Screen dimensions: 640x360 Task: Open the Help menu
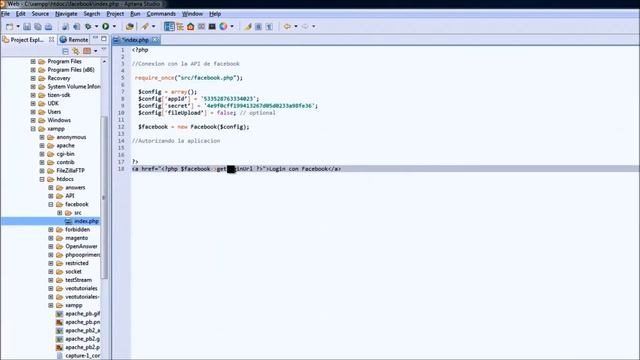[x=215, y=14]
